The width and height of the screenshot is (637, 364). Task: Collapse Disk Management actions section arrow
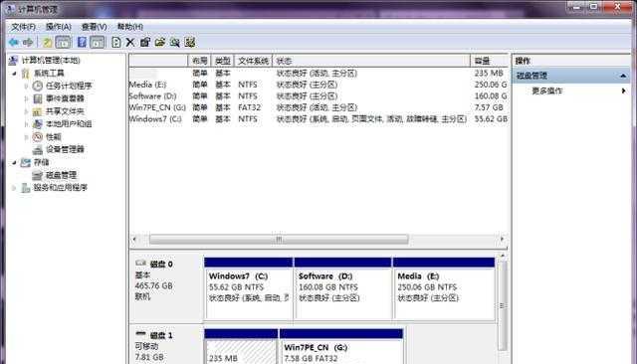click(x=623, y=76)
